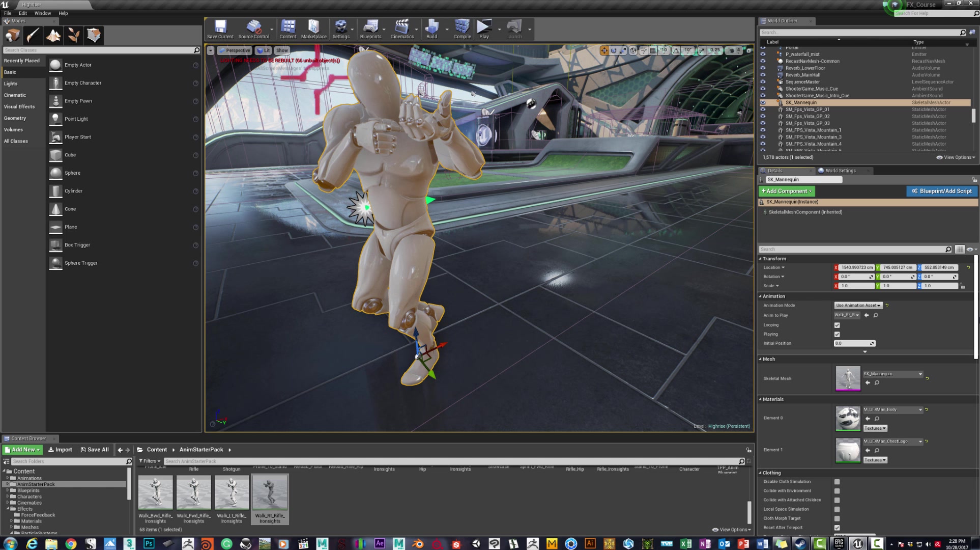Viewport: 980px width, 550px height.
Task: Enable the Disable Cloth Simulation checkbox
Action: (x=837, y=482)
